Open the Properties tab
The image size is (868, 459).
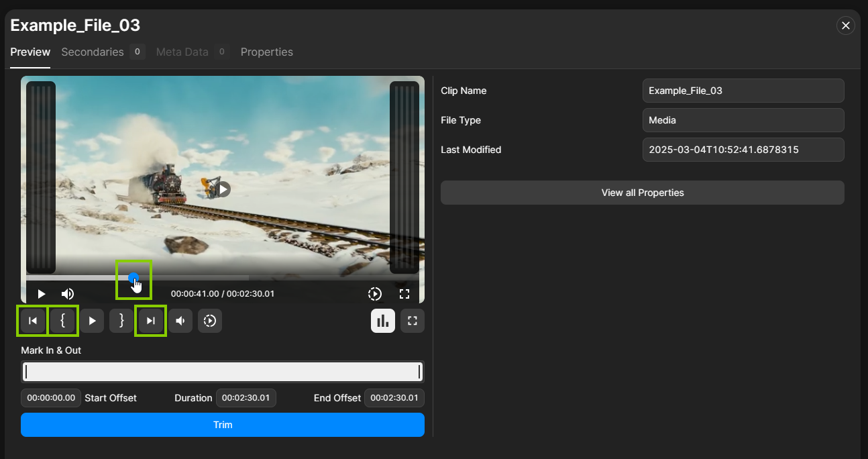pos(266,52)
